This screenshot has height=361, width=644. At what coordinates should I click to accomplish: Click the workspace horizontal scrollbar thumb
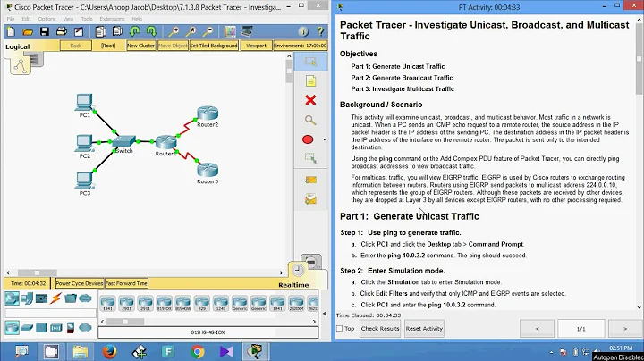[x=37, y=273]
